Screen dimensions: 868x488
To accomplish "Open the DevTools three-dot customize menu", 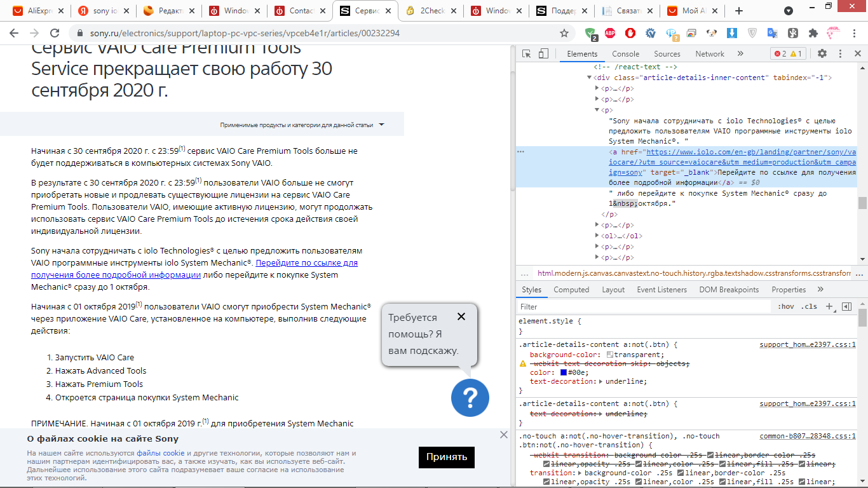I will [x=840, y=54].
